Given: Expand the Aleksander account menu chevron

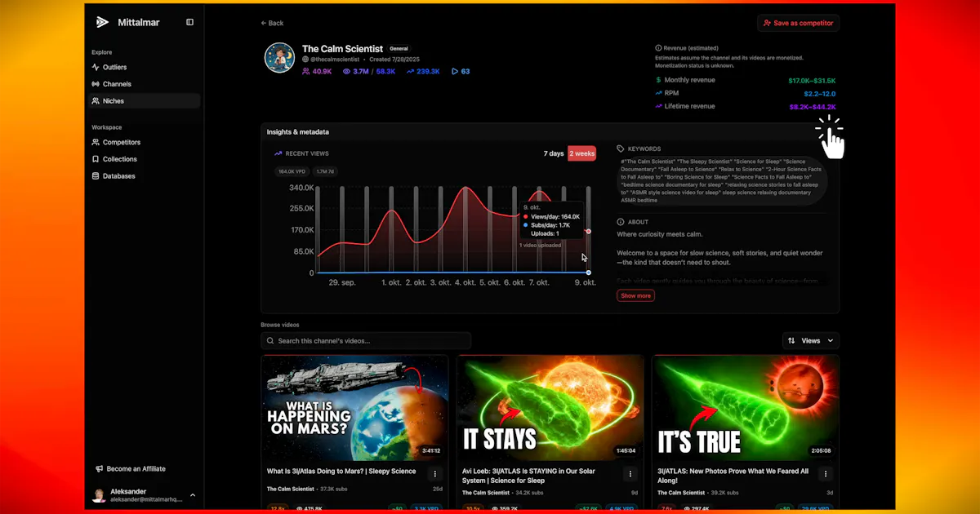Looking at the screenshot, I should (193, 495).
